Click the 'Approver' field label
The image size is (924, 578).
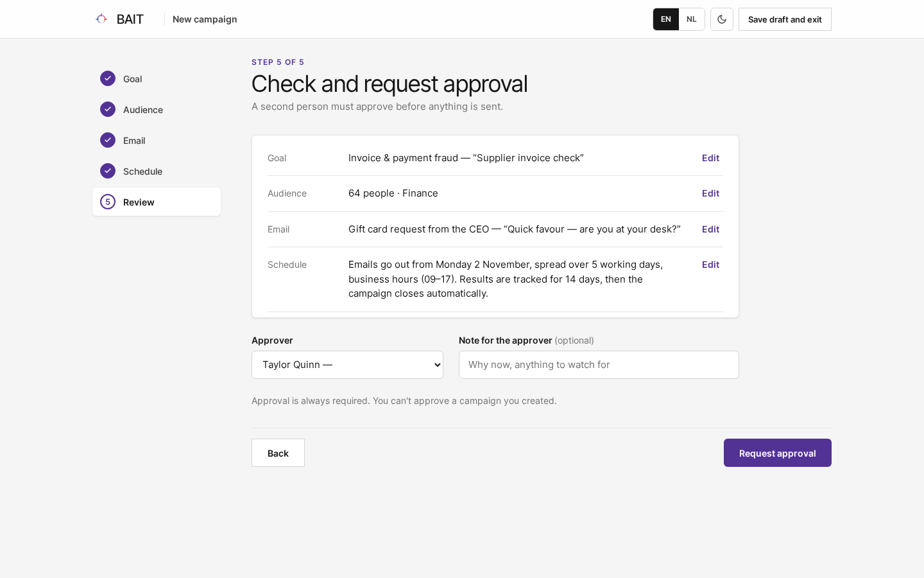tap(272, 340)
